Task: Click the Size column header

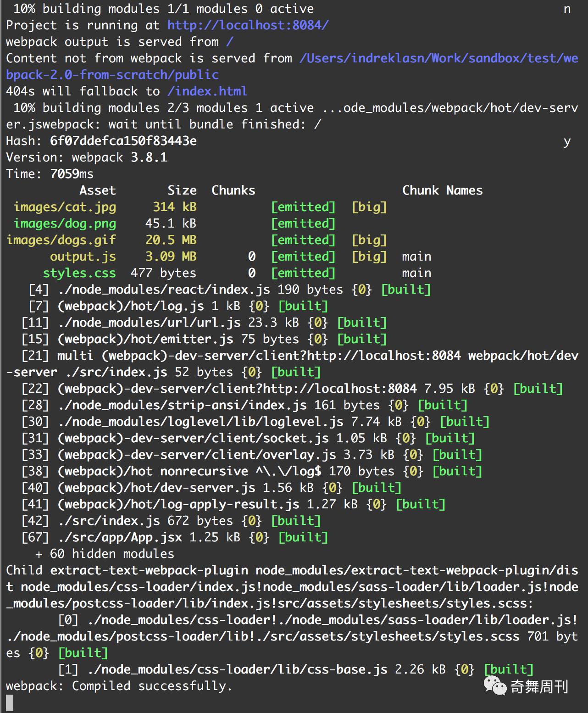Action: tap(182, 190)
